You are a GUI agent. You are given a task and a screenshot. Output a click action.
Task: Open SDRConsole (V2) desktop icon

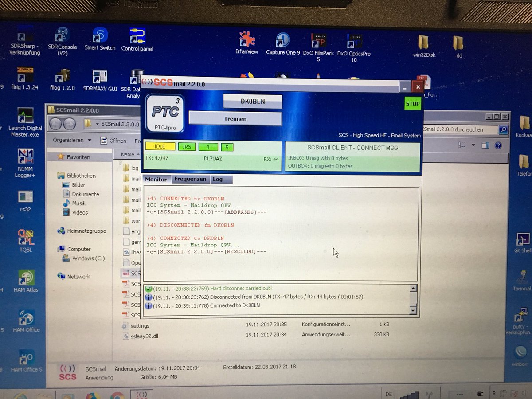click(63, 42)
